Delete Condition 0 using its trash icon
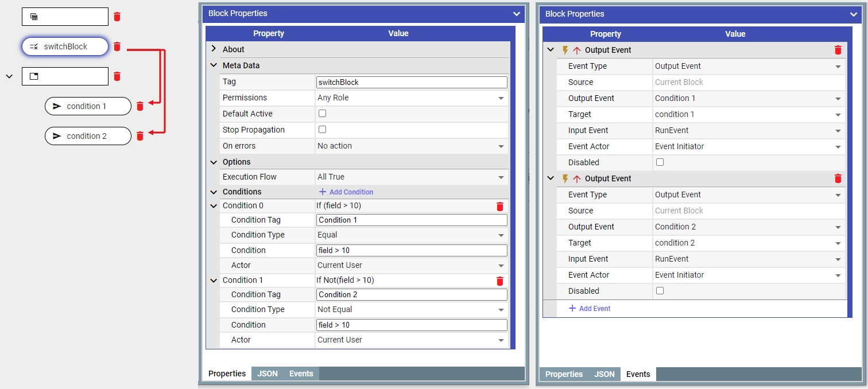Image resolution: width=868 pixels, height=389 pixels. coord(499,207)
